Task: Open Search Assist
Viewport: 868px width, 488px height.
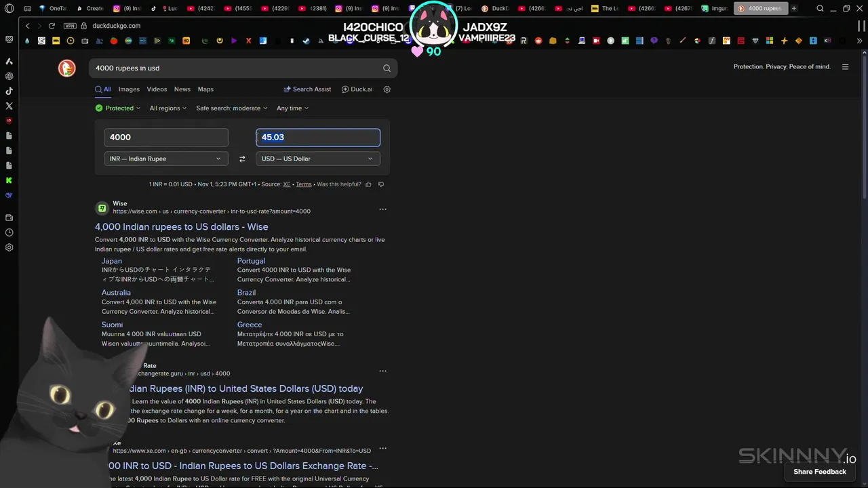Action: [x=307, y=89]
